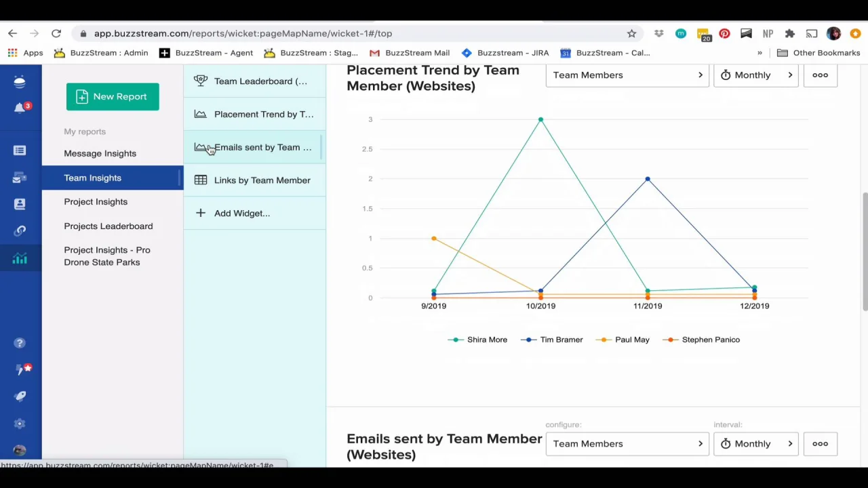Open Monthly interval dropdown for Emails sent widget
868x488 pixels.
click(756, 443)
